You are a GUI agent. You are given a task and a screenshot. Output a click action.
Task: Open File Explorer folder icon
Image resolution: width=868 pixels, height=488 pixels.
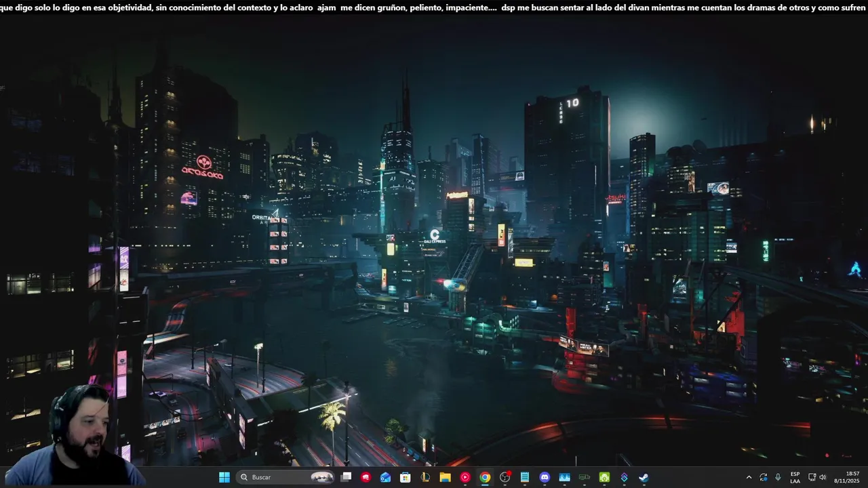(x=445, y=477)
